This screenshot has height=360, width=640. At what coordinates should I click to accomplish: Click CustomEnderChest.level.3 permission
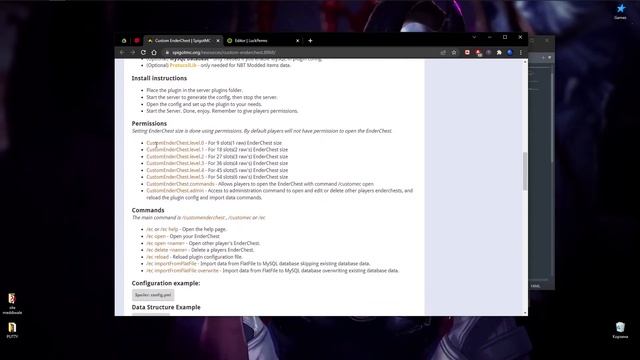pyautogui.click(x=175, y=163)
